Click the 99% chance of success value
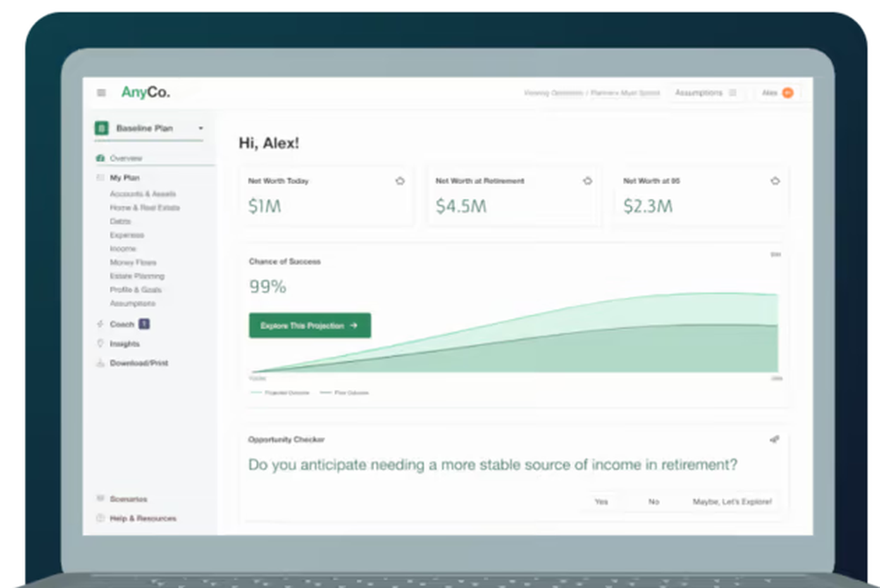Screen dimensions: 880x588 coord(268,286)
